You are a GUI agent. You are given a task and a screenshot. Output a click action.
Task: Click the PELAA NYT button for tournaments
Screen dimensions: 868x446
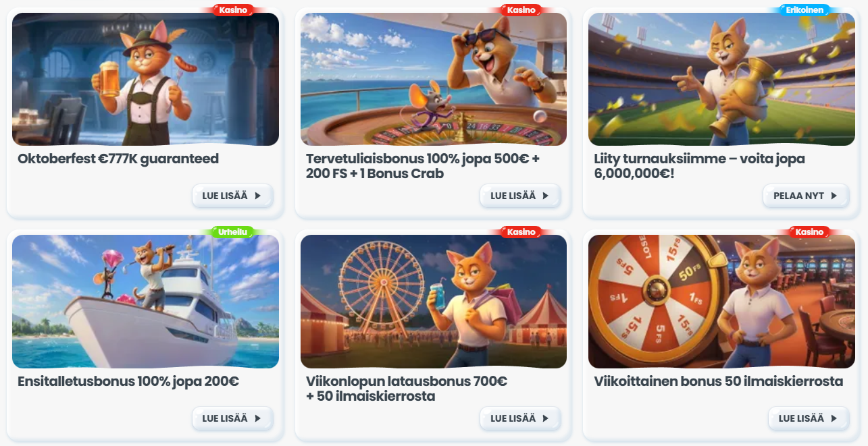click(x=806, y=196)
